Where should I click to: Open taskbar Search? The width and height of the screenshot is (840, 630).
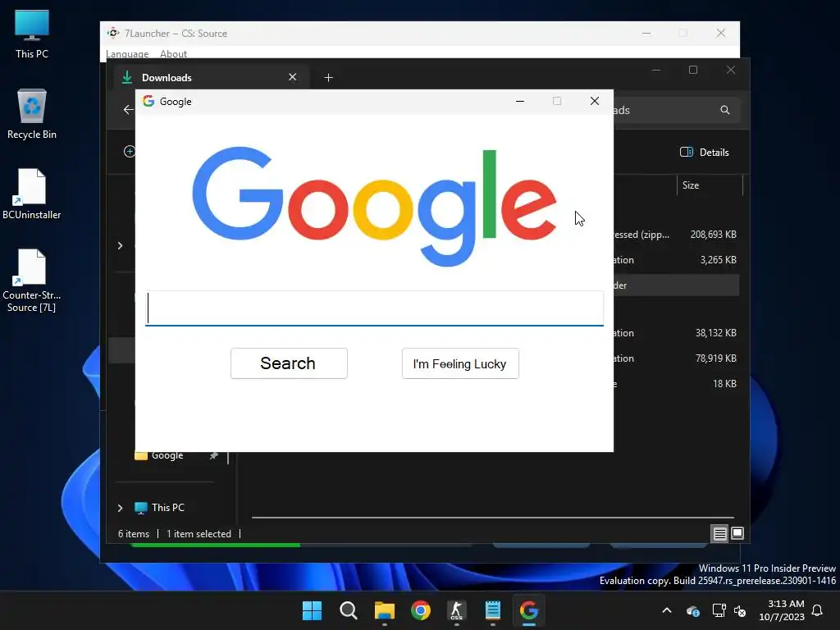click(348, 610)
